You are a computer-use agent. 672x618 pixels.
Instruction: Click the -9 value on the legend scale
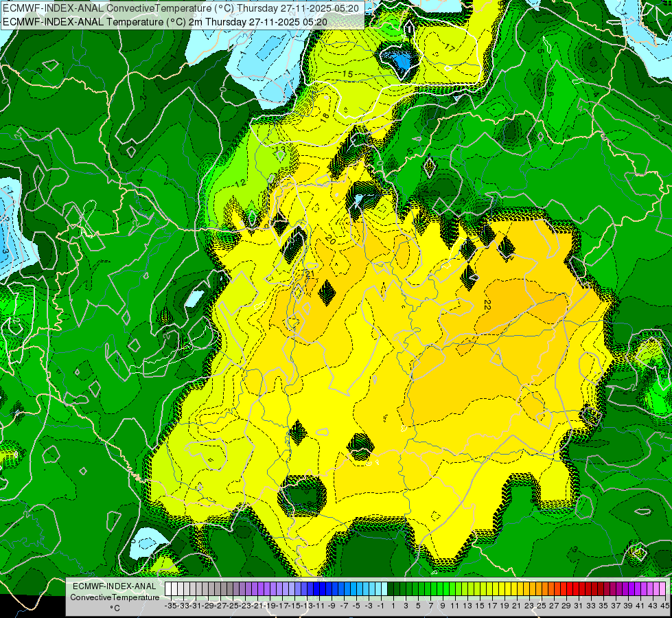pyautogui.click(x=332, y=606)
